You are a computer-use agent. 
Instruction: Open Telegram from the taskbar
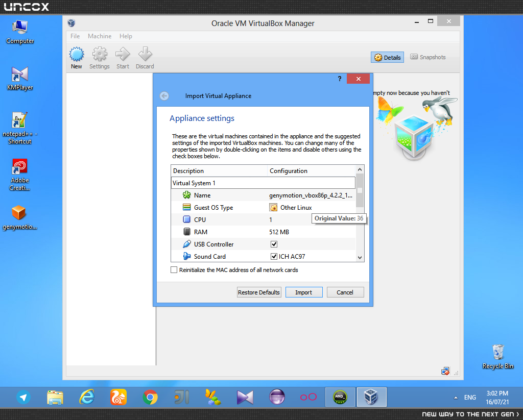(x=23, y=397)
